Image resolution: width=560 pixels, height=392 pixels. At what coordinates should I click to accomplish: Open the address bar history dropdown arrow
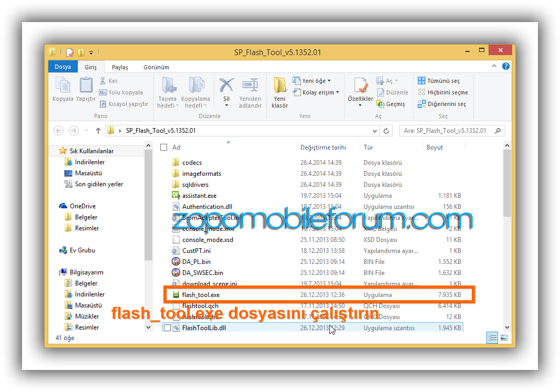coord(375,131)
